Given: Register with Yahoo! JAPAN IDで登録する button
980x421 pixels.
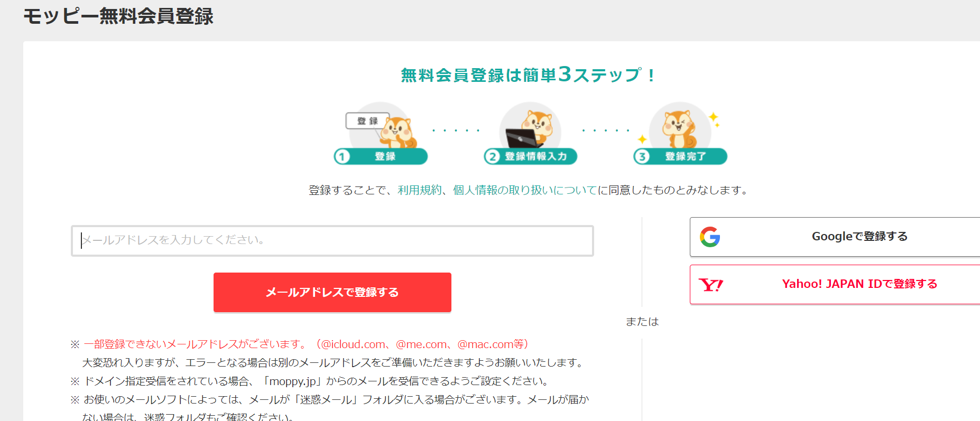Looking at the screenshot, I should pyautogui.click(x=835, y=284).
